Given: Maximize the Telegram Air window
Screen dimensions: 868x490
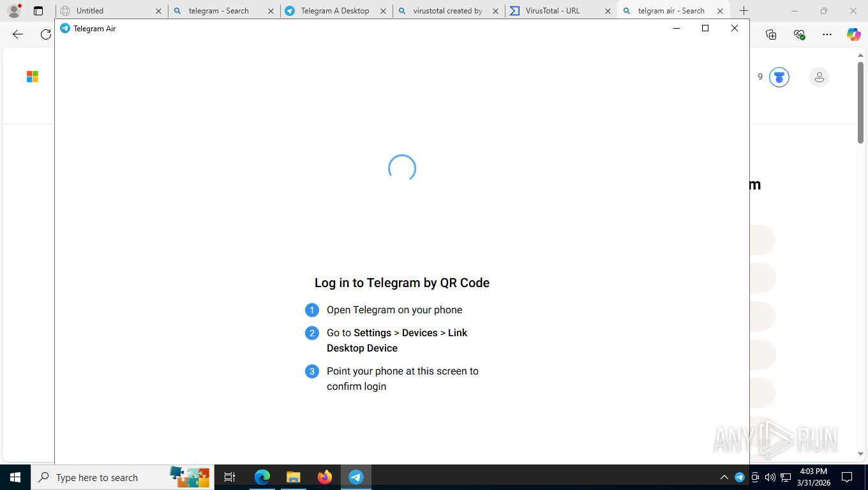Looking at the screenshot, I should [x=705, y=28].
